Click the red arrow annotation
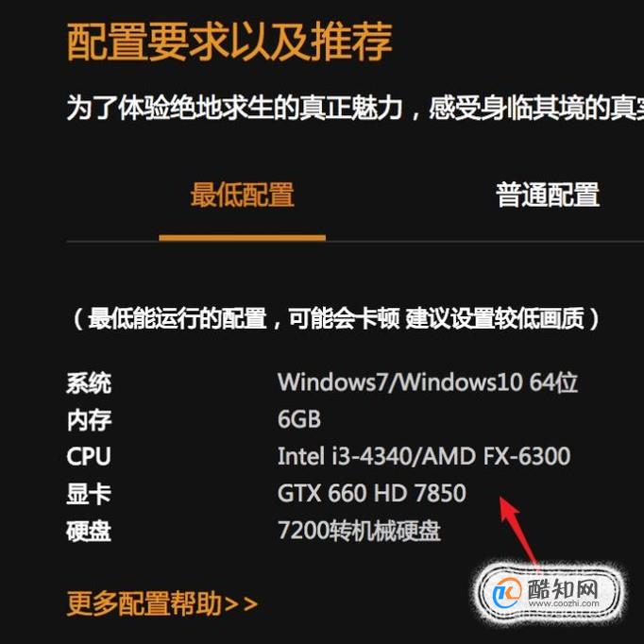The height and width of the screenshot is (644, 644). point(518,531)
